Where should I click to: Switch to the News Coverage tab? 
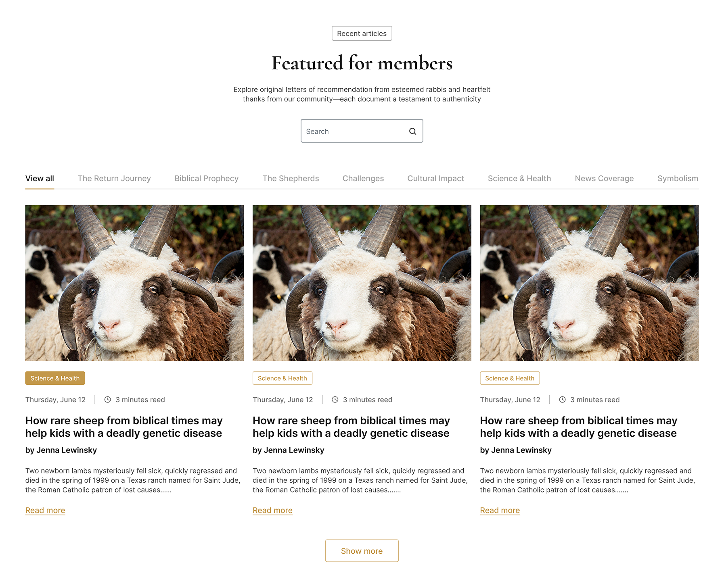coord(604,178)
